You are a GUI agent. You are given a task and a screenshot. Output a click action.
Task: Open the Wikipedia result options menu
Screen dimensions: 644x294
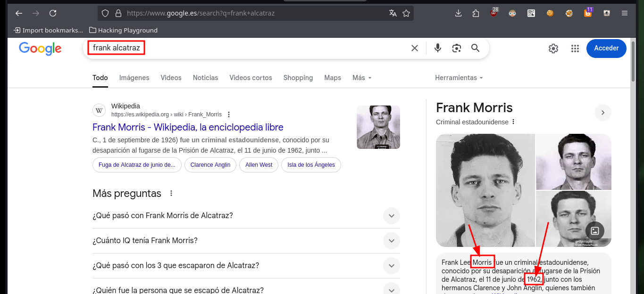coord(229,114)
